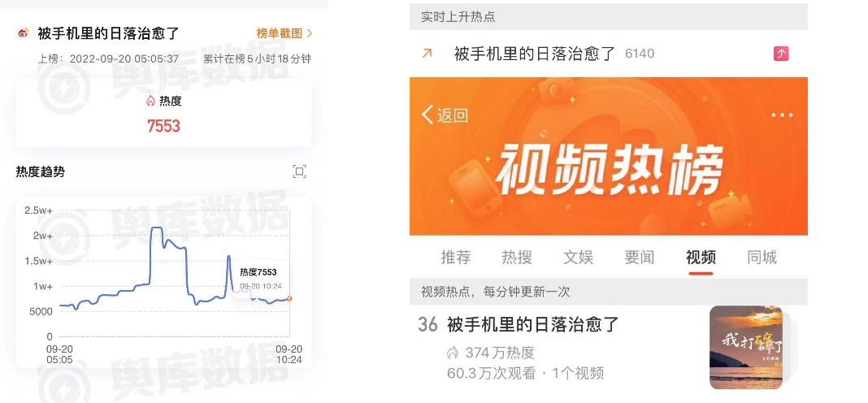Click the 热度7553 chart tooltip

(x=258, y=278)
